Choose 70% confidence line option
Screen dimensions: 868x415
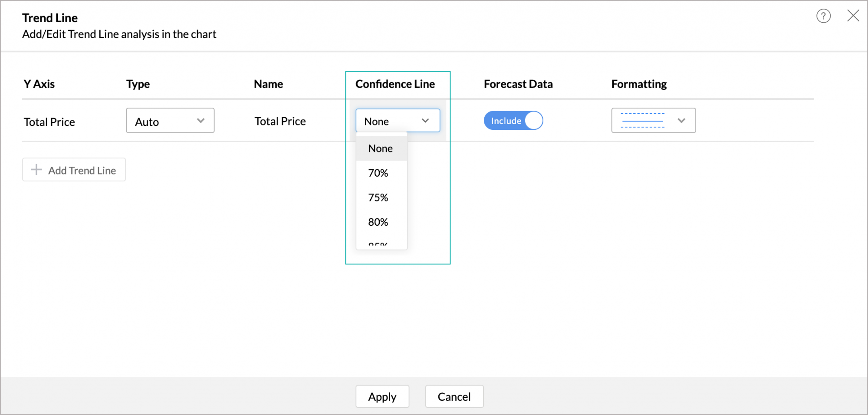tap(378, 173)
